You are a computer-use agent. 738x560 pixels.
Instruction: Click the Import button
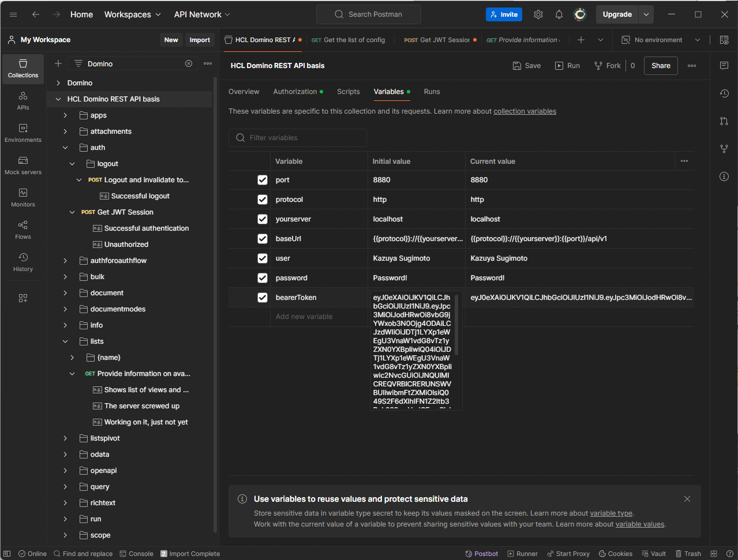coord(200,40)
